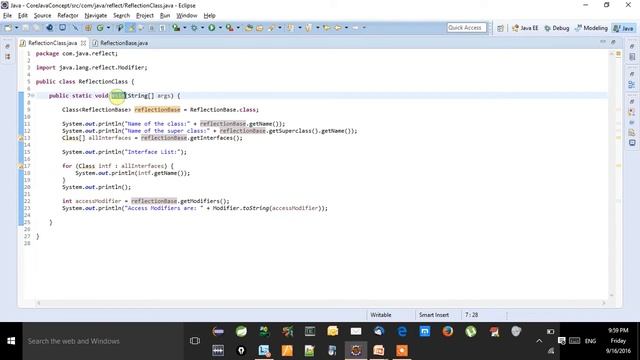Screen dimensions: 640x360
Task: Click the Open Perspective icon
Action: [x=500, y=28]
